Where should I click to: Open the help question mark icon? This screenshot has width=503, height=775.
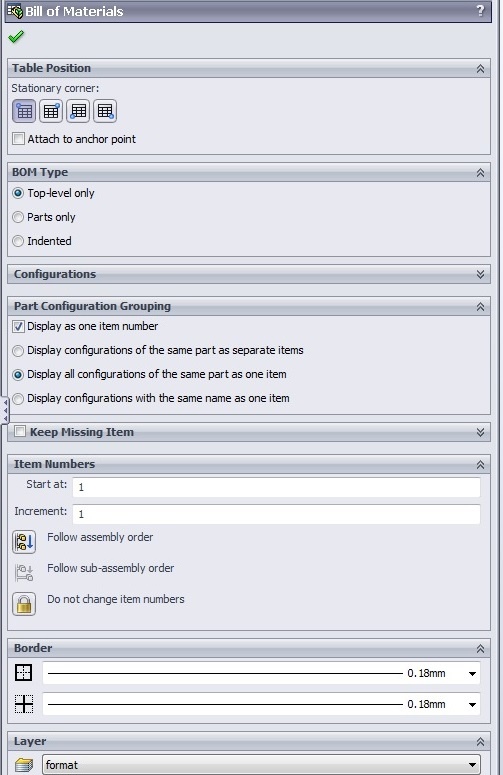(480, 11)
